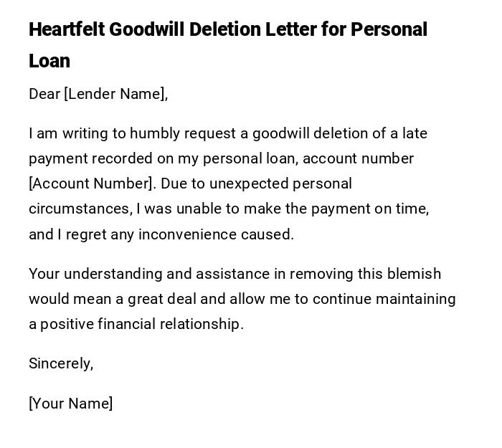
Task: Click the "Dear" salutation word
Action: click(44, 94)
